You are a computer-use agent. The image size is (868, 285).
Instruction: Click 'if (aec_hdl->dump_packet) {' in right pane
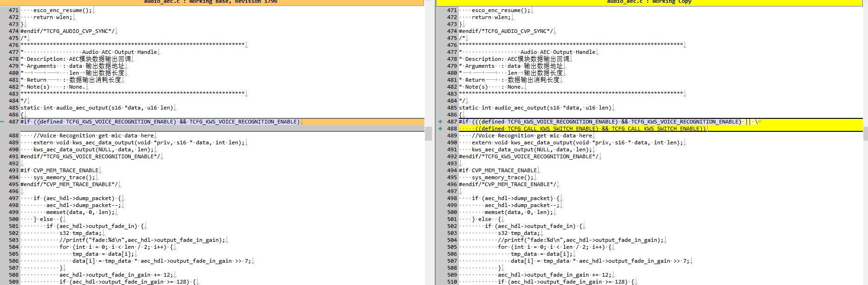516,198
